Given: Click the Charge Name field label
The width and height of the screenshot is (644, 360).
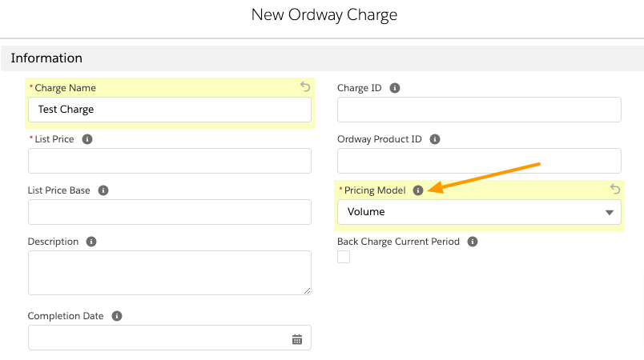Looking at the screenshot, I should click(65, 88).
